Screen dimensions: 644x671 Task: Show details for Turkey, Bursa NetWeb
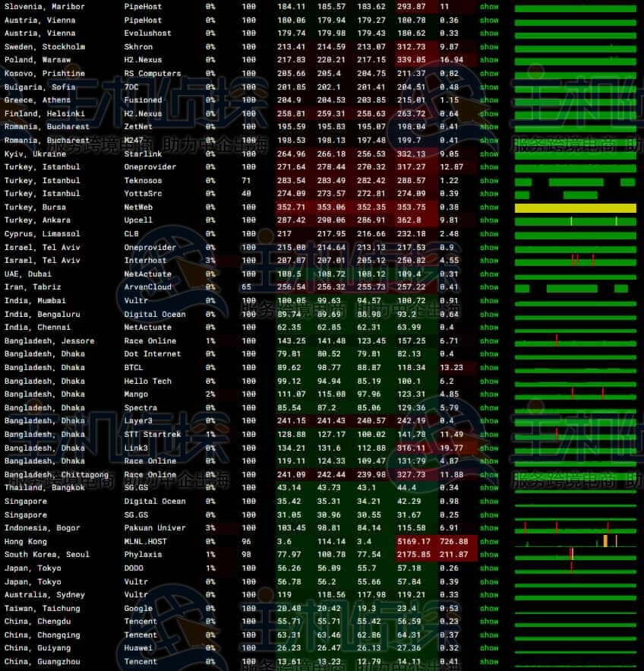coord(489,207)
